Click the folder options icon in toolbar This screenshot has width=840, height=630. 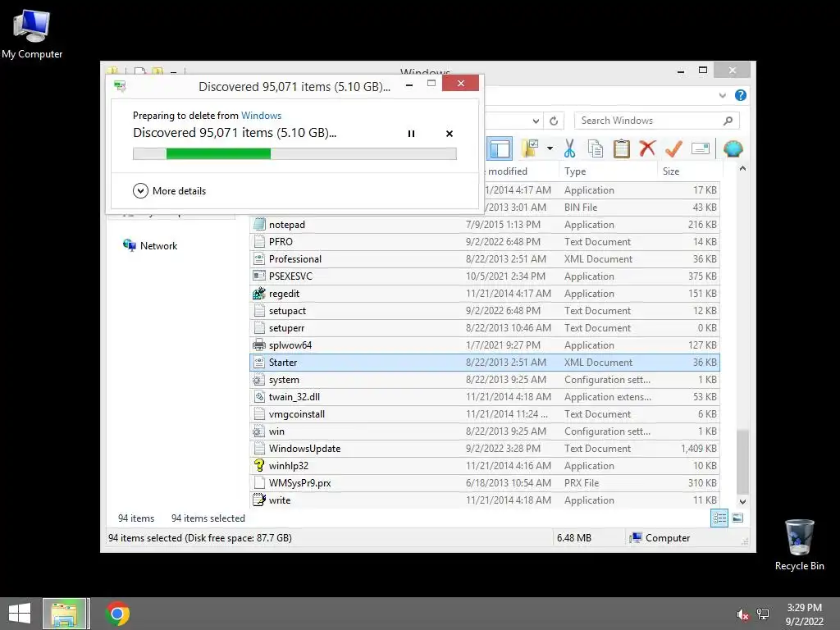tap(530, 148)
